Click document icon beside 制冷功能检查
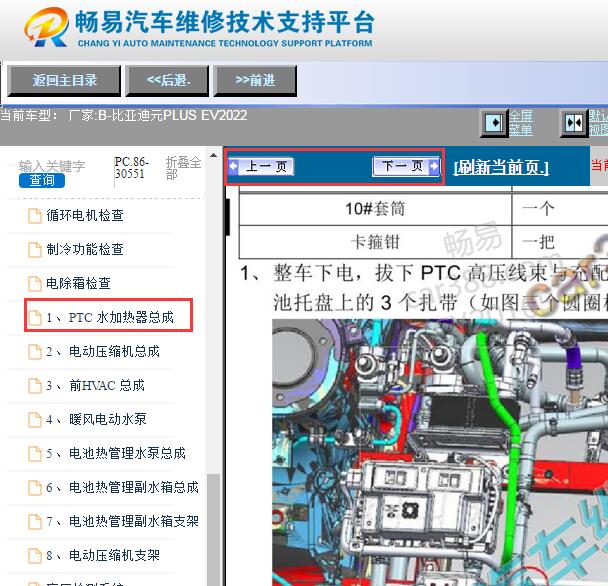 click(x=35, y=250)
